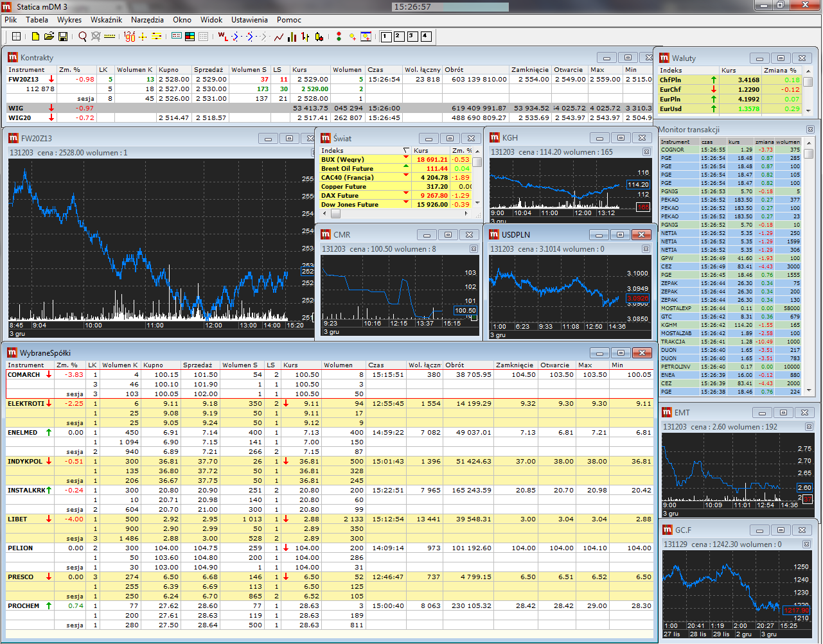The image size is (823, 644).
Task: Select the magnifier zoom tool
Action: point(82,37)
